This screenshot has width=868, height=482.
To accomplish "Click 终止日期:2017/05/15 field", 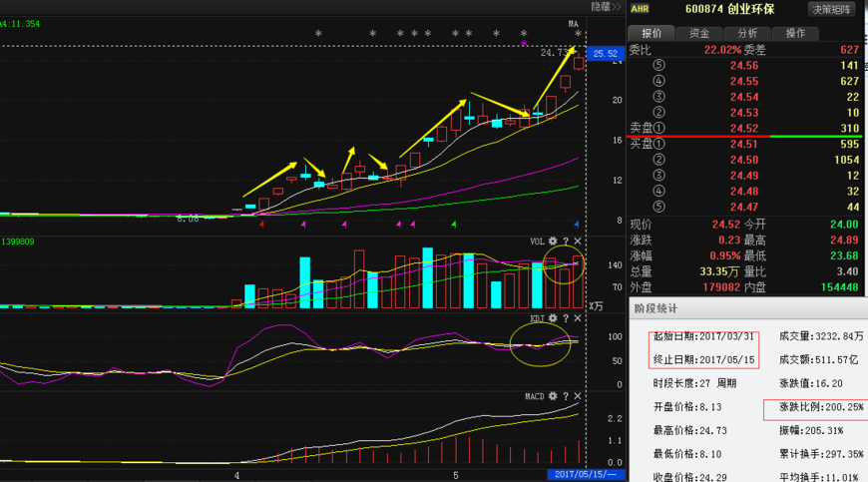I will point(703,359).
